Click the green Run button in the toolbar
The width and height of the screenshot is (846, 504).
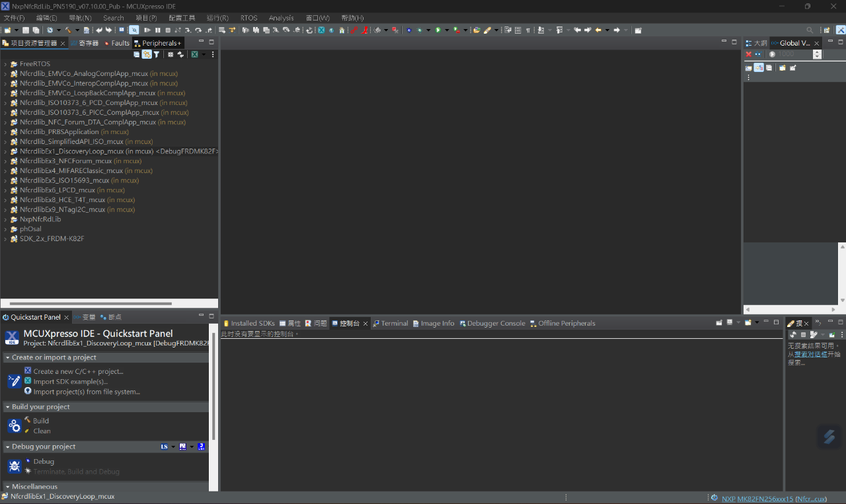438,30
